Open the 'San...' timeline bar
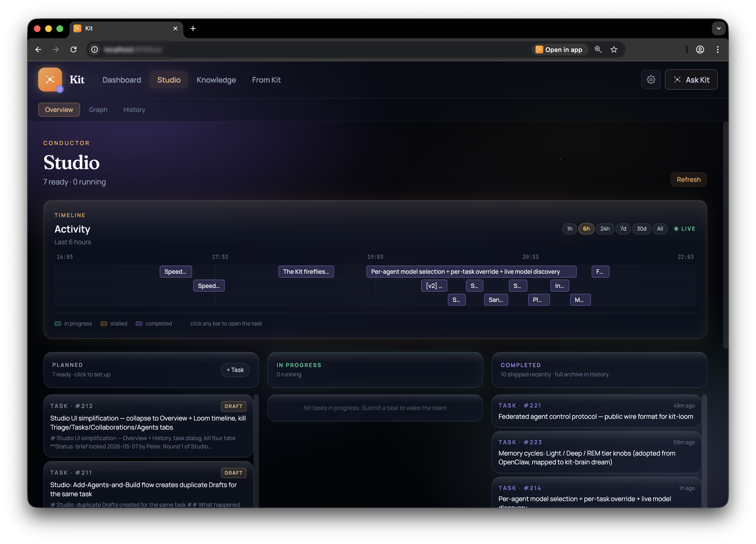Screen dimensions: 756x544 496,300
